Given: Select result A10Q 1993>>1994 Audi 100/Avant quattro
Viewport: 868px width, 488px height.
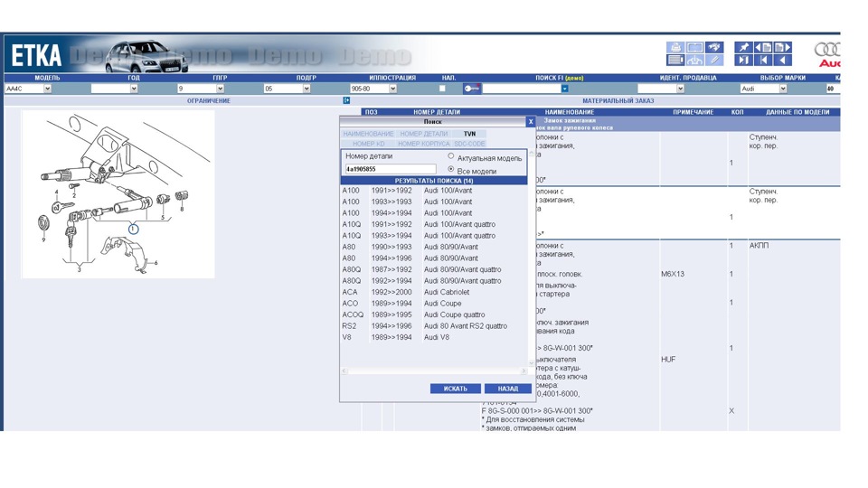Looking at the screenshot, I should coord(433,236).
